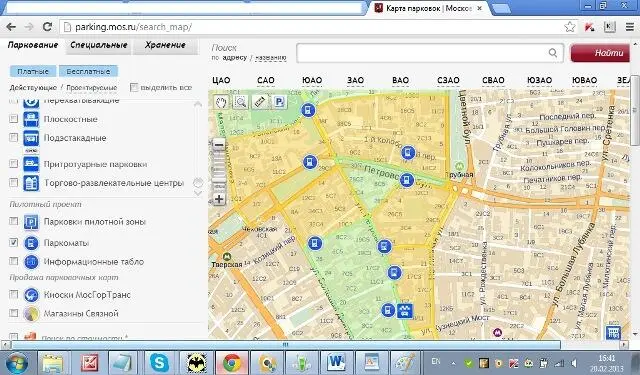Open the Chrome menu hamburger button
Screen dimensions: 640x375
pyautogui.click(x=630, y=27)
